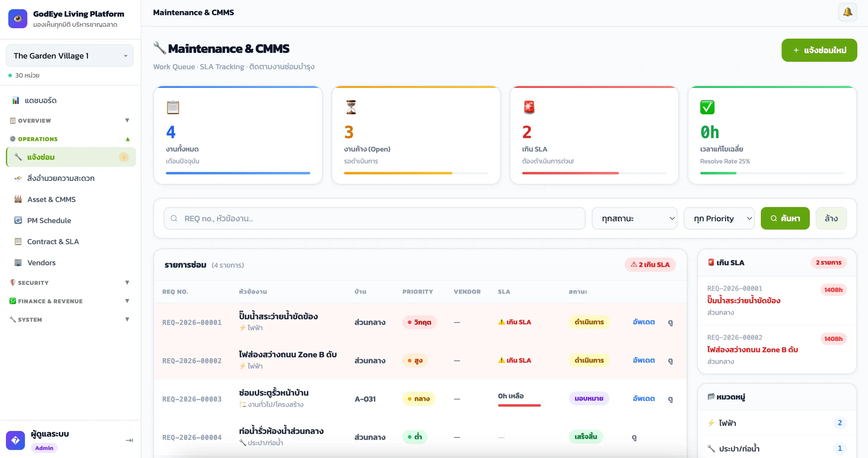Click the hourglass icon on งานค้าง card
The image size is (868, 458).
351,107
